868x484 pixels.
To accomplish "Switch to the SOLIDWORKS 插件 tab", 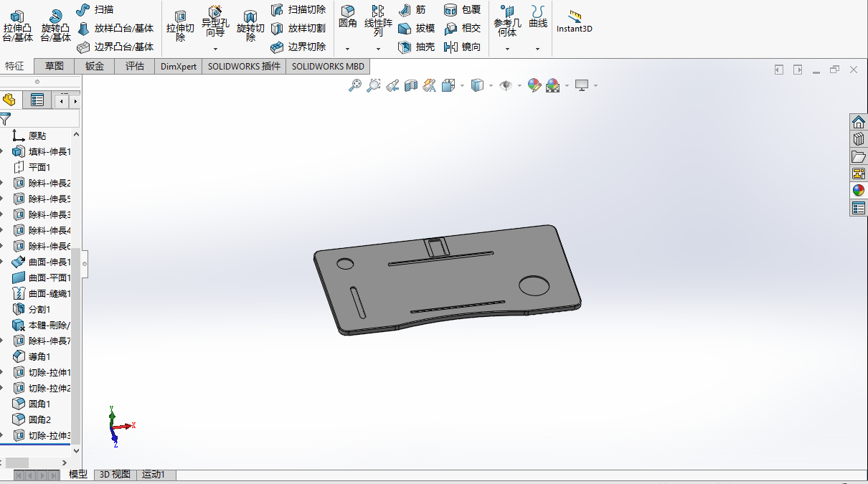I will tap(244, 66).
